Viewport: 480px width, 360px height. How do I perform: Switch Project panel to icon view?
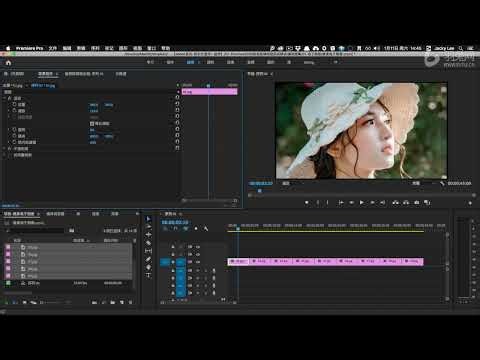tap(25, 303)
